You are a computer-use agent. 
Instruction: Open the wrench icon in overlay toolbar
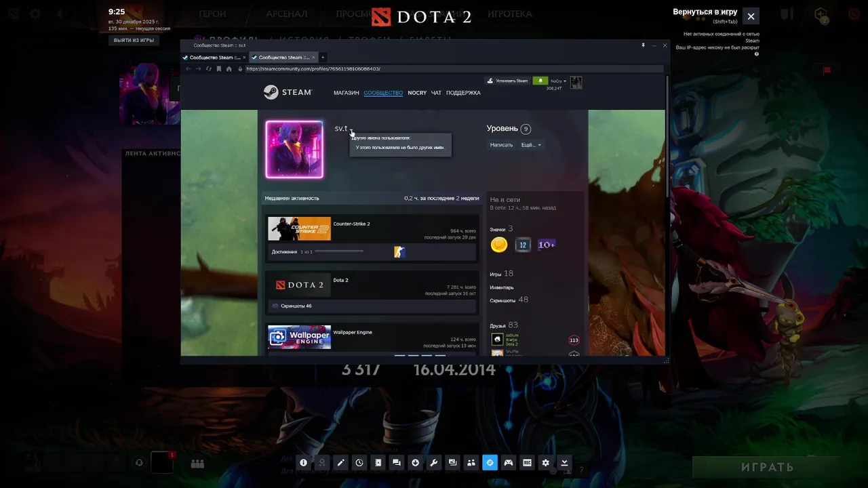(434, 463)
